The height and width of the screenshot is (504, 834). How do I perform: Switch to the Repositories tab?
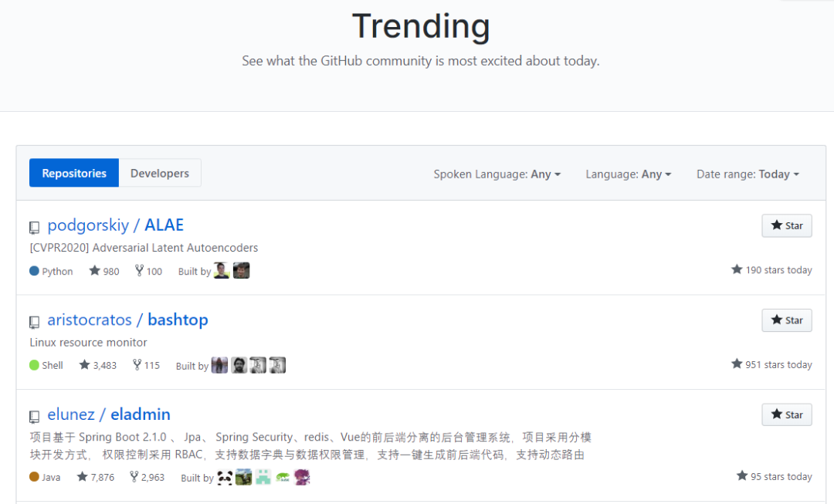point(74,173)
